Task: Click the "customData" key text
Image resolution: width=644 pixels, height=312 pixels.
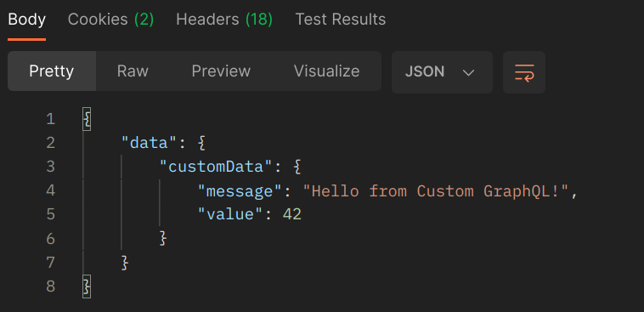Action: click(x=217, y=167)
